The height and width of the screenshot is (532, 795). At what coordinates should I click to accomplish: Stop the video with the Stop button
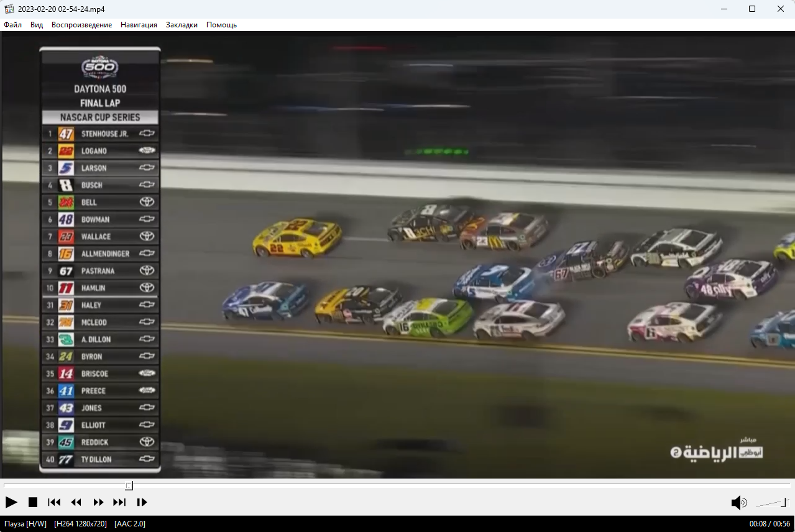33,502
